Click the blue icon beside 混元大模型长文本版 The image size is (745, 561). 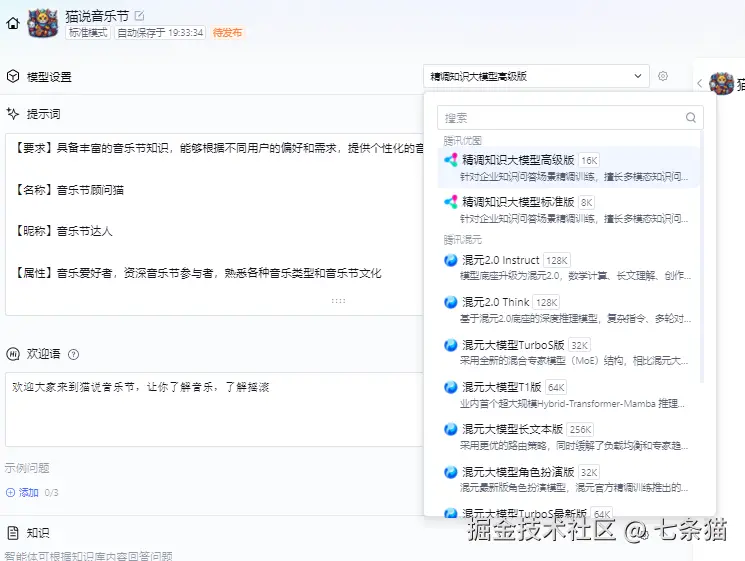[x=450, y=430]
